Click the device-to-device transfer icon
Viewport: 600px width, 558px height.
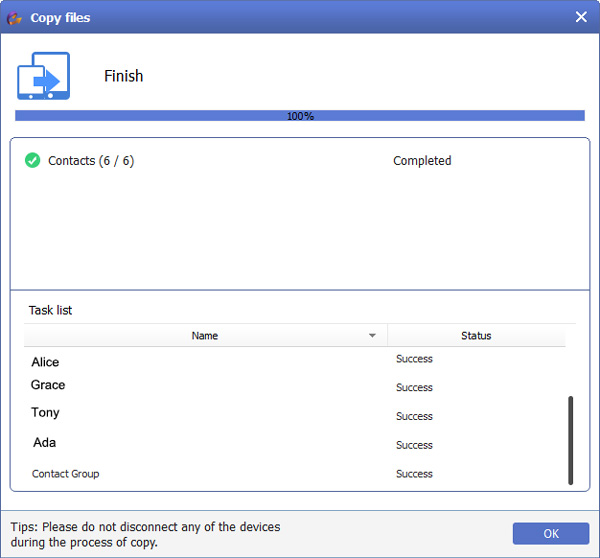[x=42, y=76]
